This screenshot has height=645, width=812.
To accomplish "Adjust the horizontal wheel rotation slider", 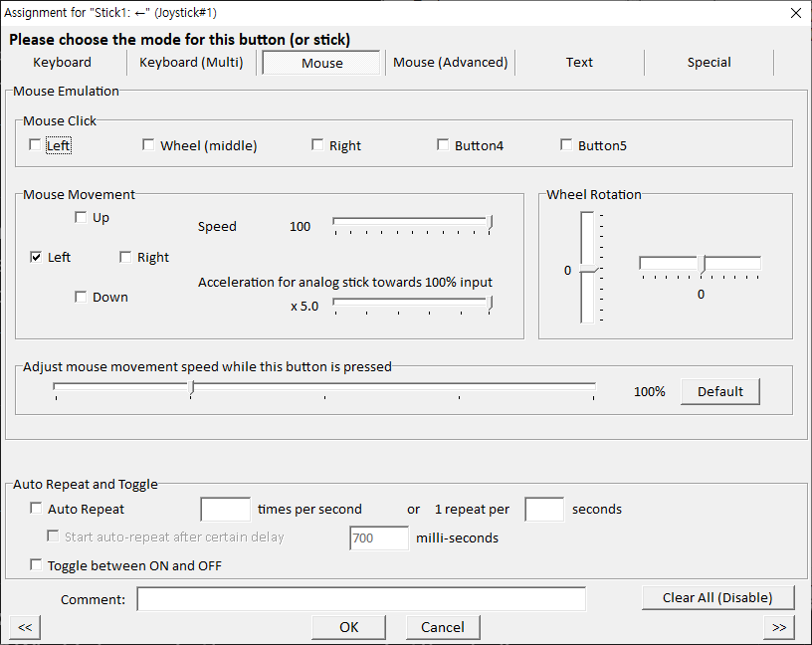I will click(701, 265).
